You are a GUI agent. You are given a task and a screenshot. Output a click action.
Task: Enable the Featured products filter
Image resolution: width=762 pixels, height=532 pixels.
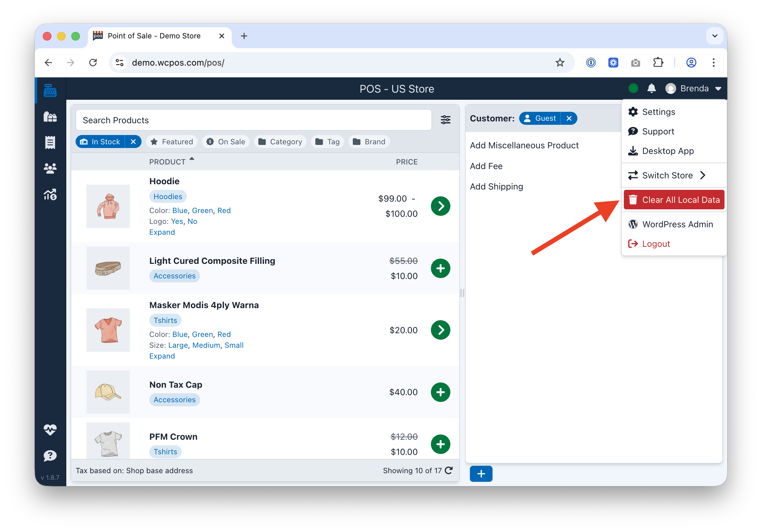pyautogui.click(x=172, y=142)
